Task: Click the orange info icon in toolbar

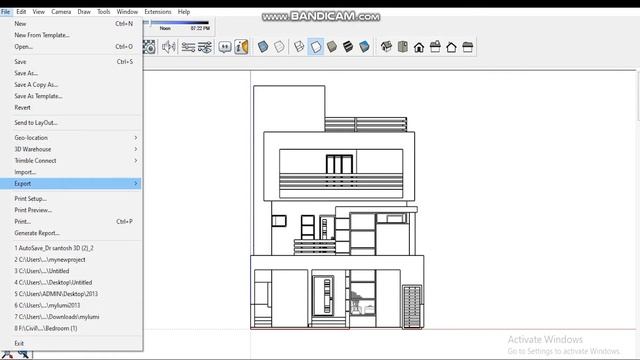Action: coord(241,47)
